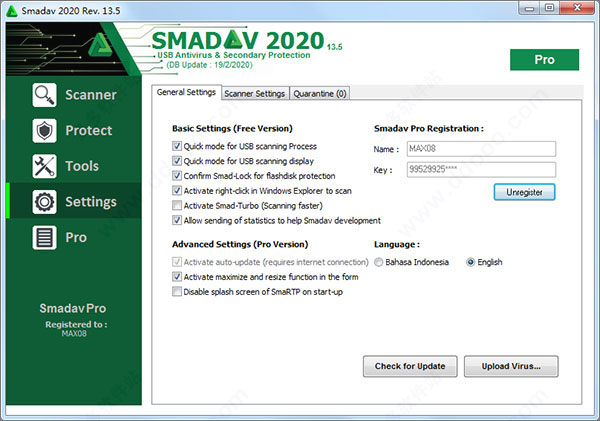Toggle Allow sending of statistics checkbox
The height and width of the screenshot is (421, 600).
[x=176, y=220]
